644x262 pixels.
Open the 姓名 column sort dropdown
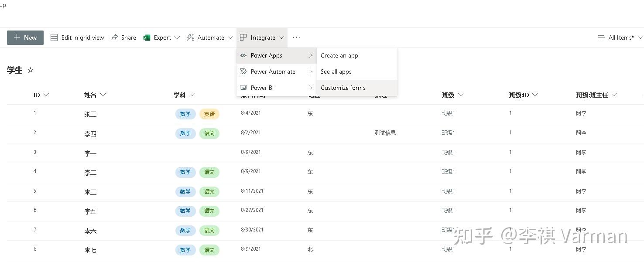click(103, 95)
